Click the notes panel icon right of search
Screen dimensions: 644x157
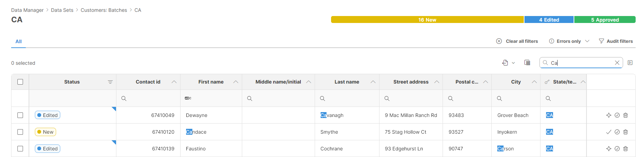[x=630, y=63]
